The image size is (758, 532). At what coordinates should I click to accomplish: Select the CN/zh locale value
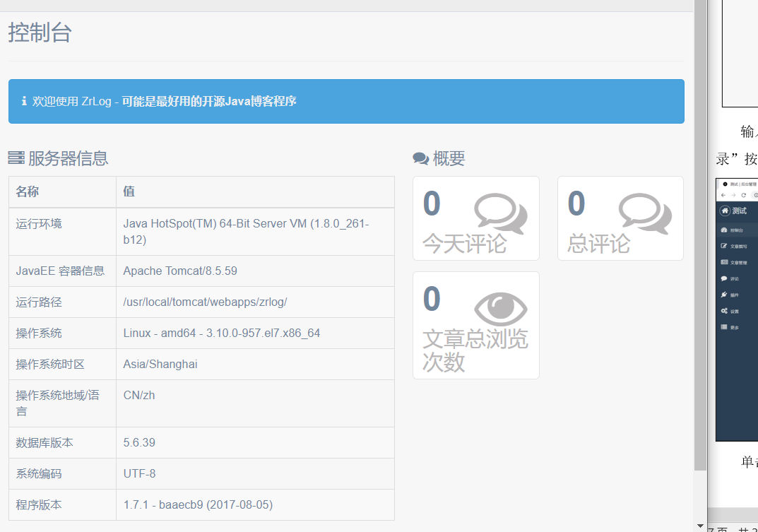click(138, 395)
